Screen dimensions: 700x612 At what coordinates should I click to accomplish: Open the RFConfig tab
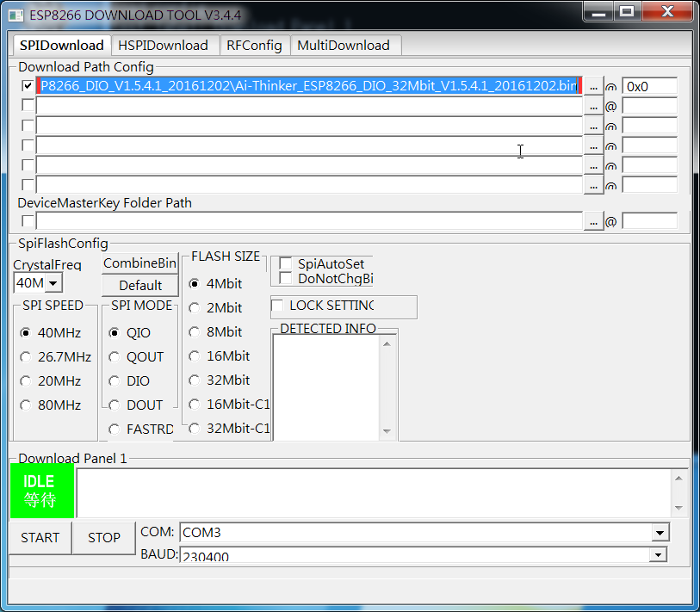point(254,46)
